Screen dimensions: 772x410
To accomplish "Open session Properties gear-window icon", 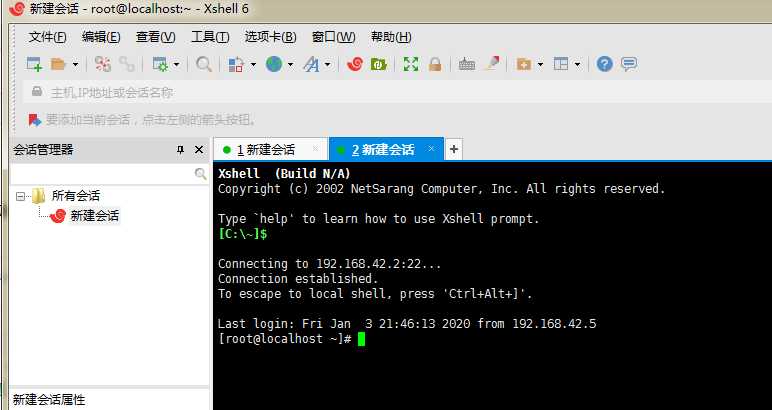I will pos(160,64).
